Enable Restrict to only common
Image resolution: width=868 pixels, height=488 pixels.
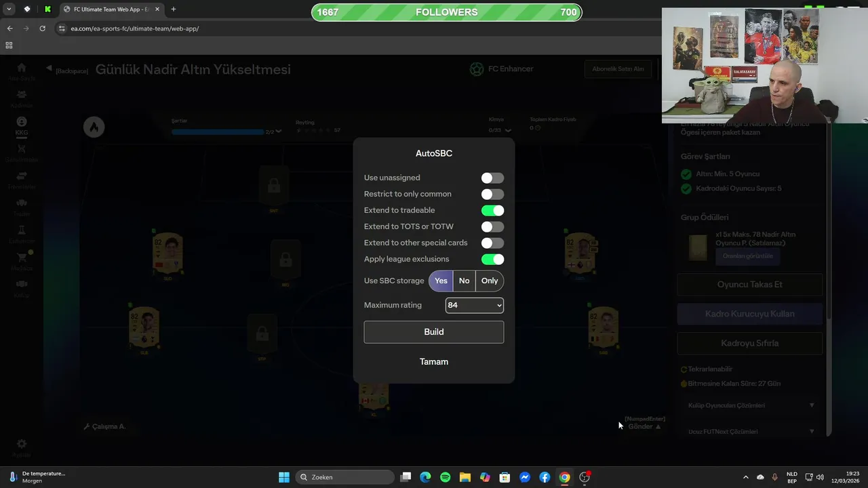(x=492, y=195)
